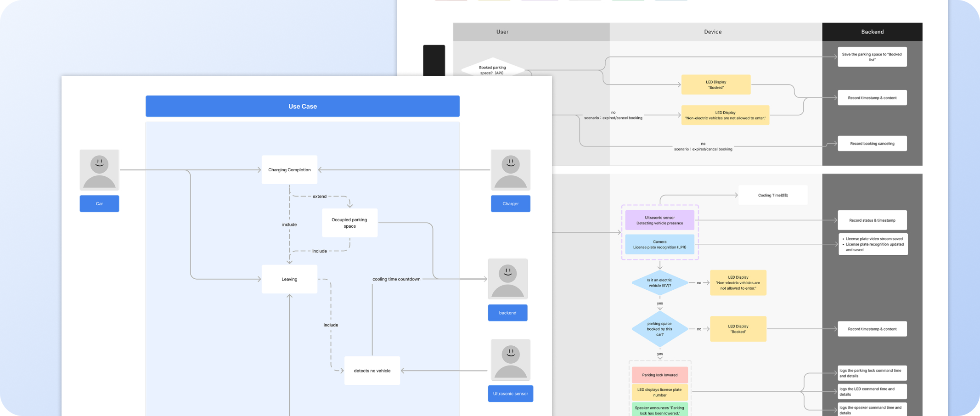Select the Is it an electric vehicle (EV)? diamond
The height and width of the screenshot is (416, 980).
tap(659, 283)
